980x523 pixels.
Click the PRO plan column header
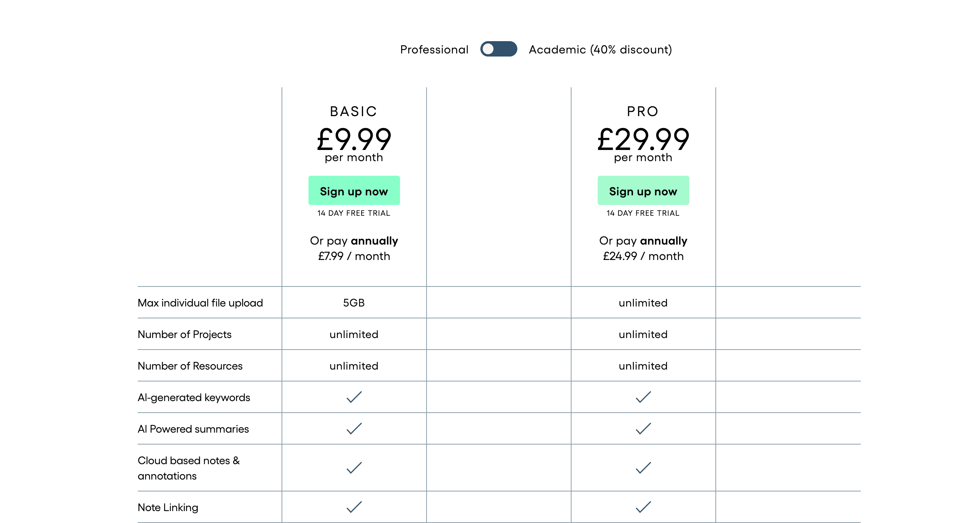643,111
